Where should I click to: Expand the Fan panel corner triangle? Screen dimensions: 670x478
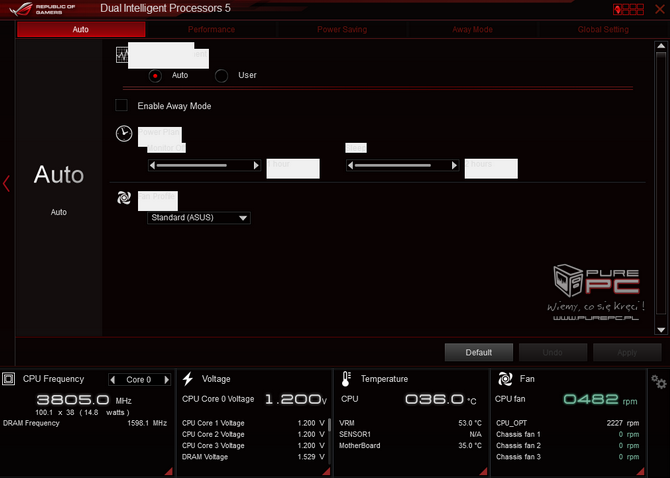[x=641, y=471]
